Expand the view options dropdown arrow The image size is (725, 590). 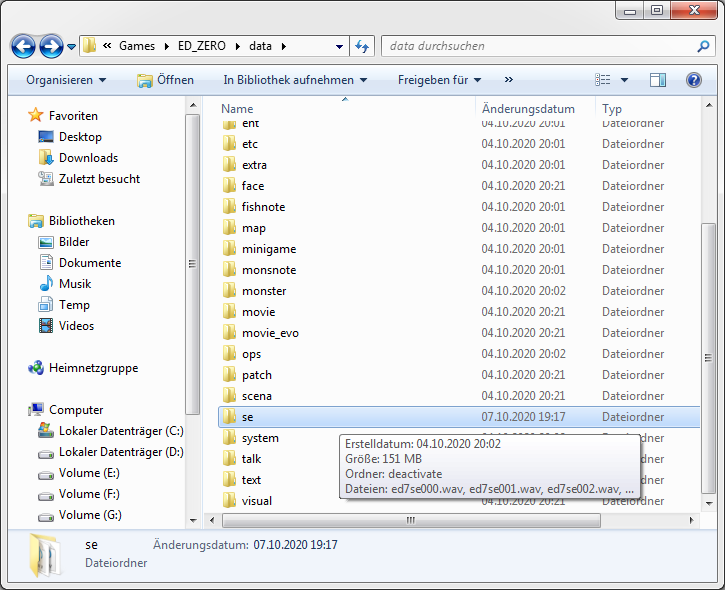(625, 80)
